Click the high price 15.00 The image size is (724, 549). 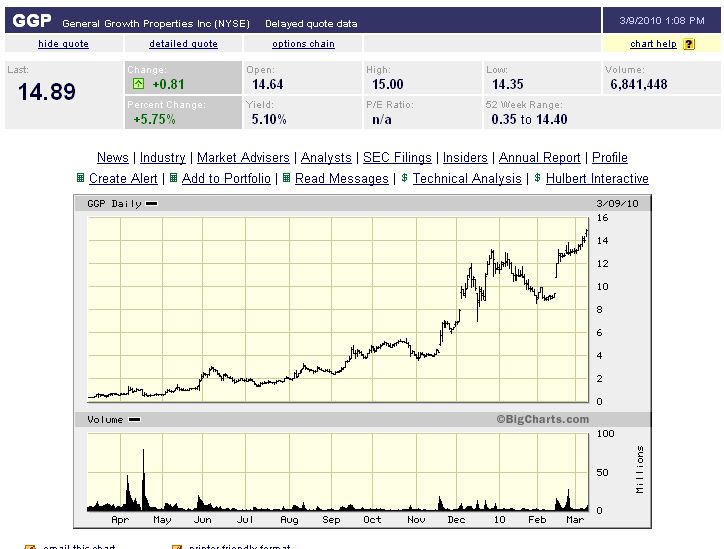[387, 84]
